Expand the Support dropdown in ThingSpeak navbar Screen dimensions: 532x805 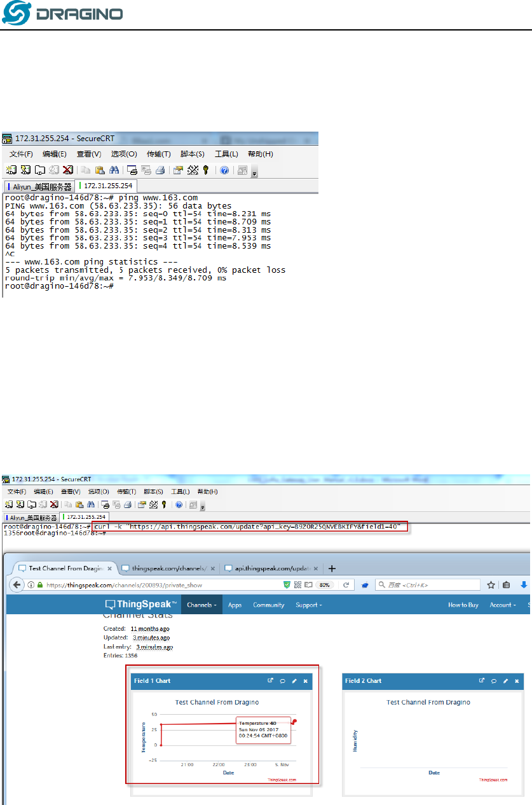309,605
